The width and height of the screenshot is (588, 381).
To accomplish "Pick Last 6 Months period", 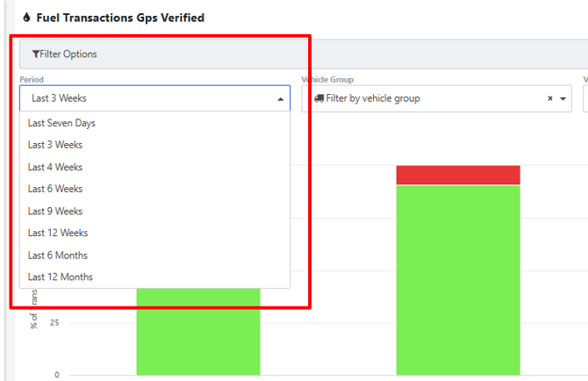I will point(58,255).
